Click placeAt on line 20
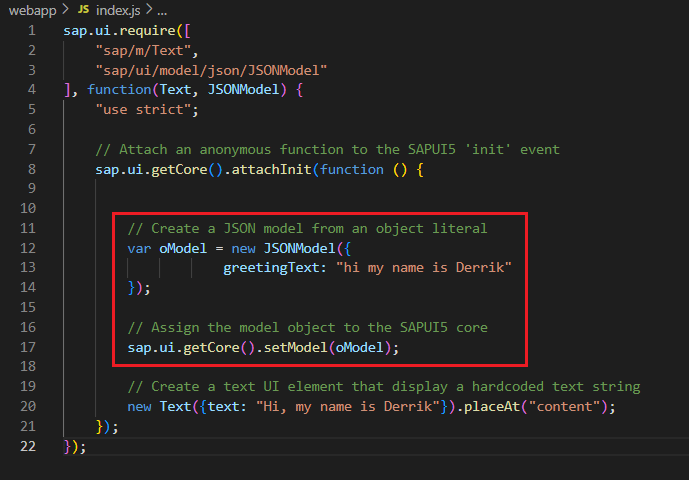Screen dimensions: 689x480 coord(492,407)
